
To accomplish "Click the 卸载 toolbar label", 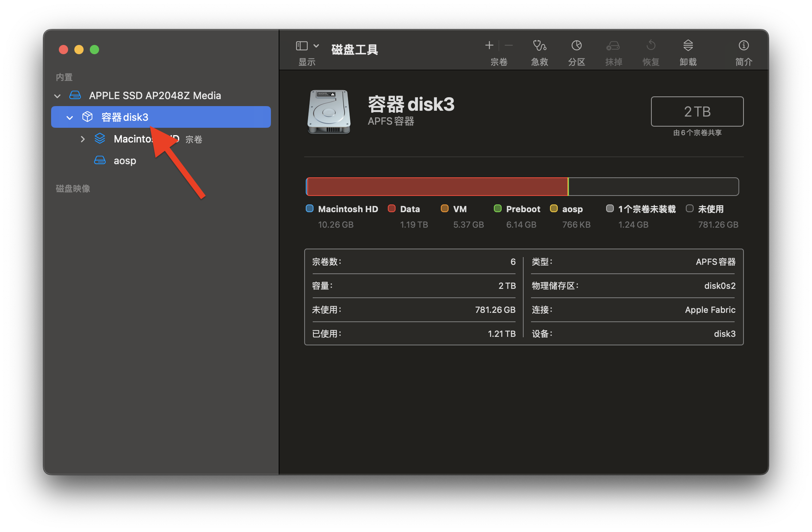I will click(x=688, y=62).
